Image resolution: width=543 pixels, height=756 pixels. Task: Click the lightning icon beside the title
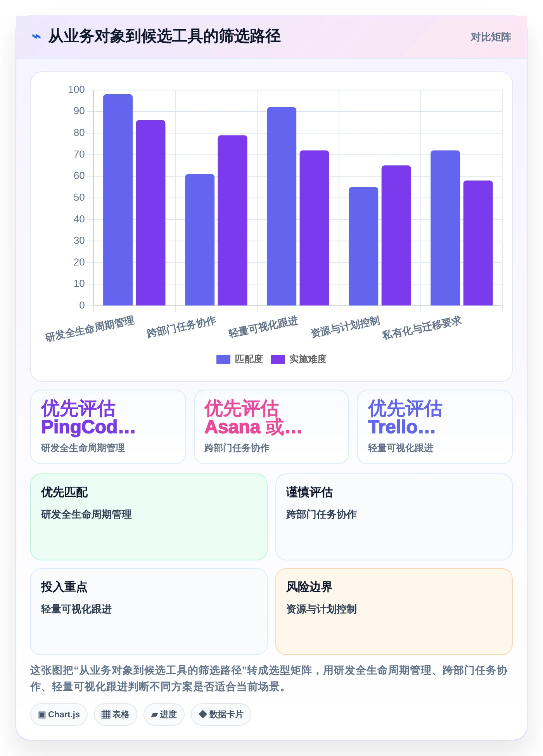(x=36, y=36)
